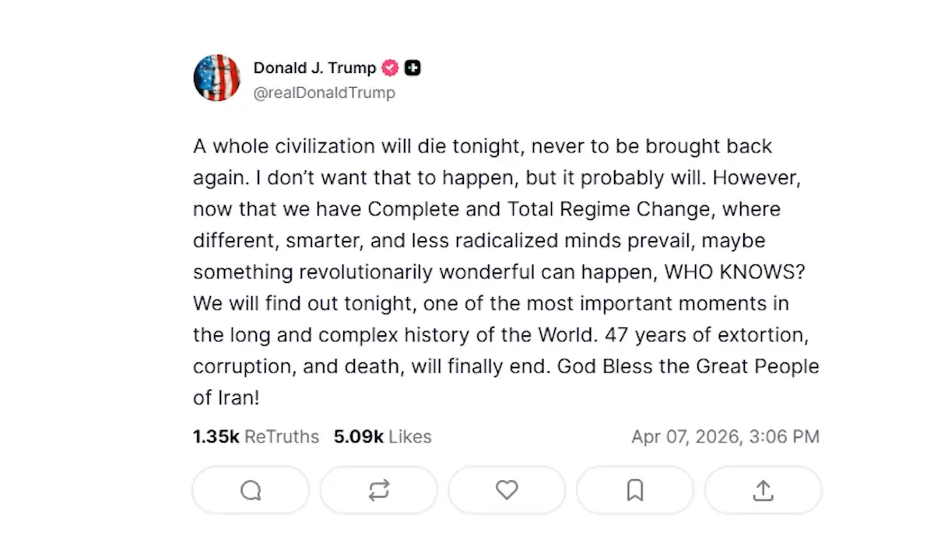
Task: Open the flag-themed profile avatar
Action: click(216, 78)
